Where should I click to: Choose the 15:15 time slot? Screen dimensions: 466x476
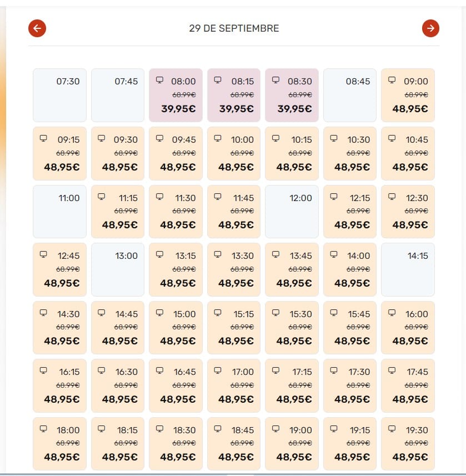click(x=234, y=328)
